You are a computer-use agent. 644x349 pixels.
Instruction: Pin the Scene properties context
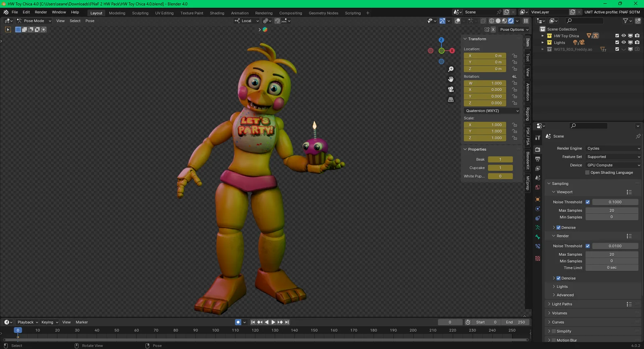(638, 136)
